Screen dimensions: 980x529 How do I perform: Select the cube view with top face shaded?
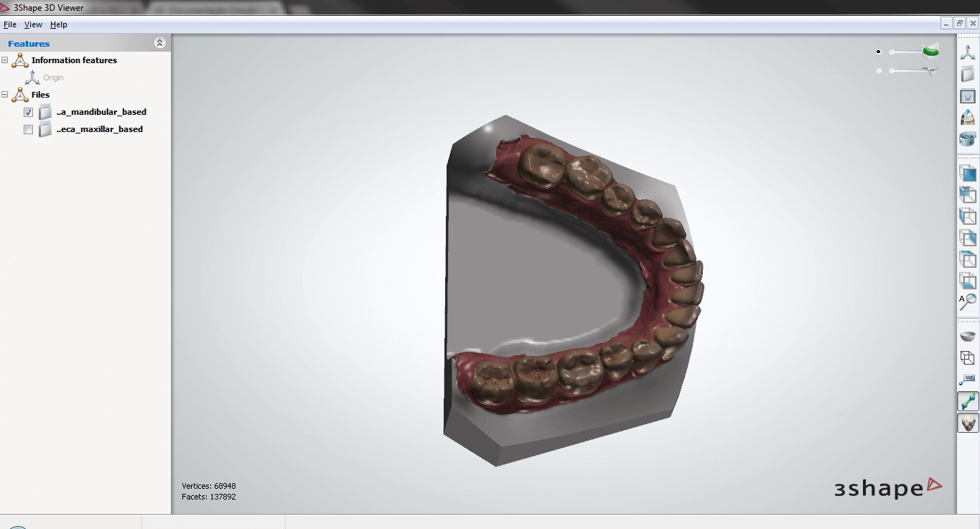tap(968, 259)
